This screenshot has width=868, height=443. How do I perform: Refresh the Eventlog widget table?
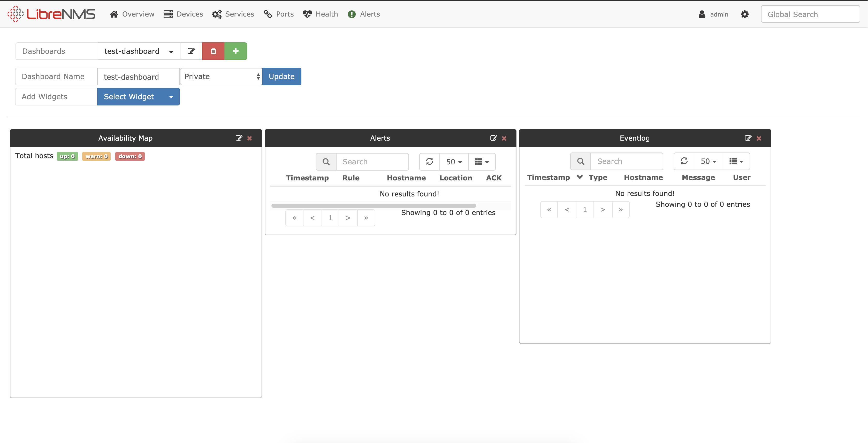[x=684, y=161]
